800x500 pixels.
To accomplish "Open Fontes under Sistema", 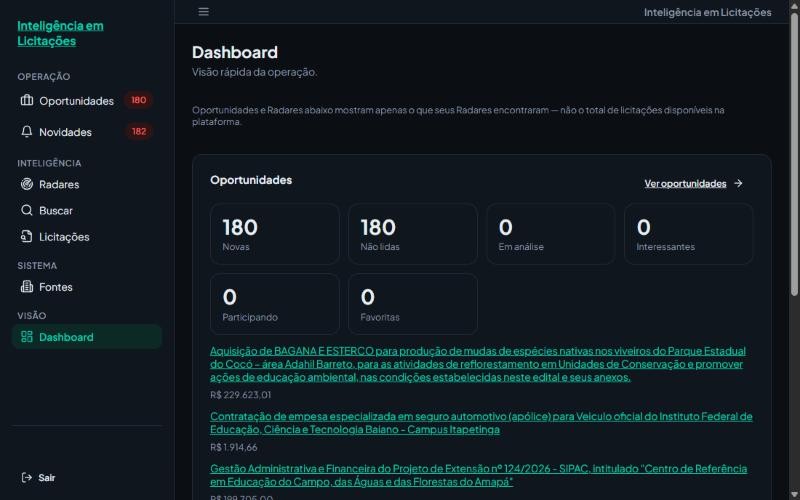I will [87, 287].
